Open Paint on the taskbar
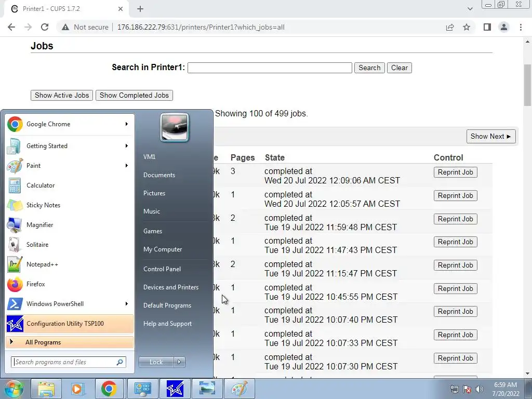 (x=239, y=389)
